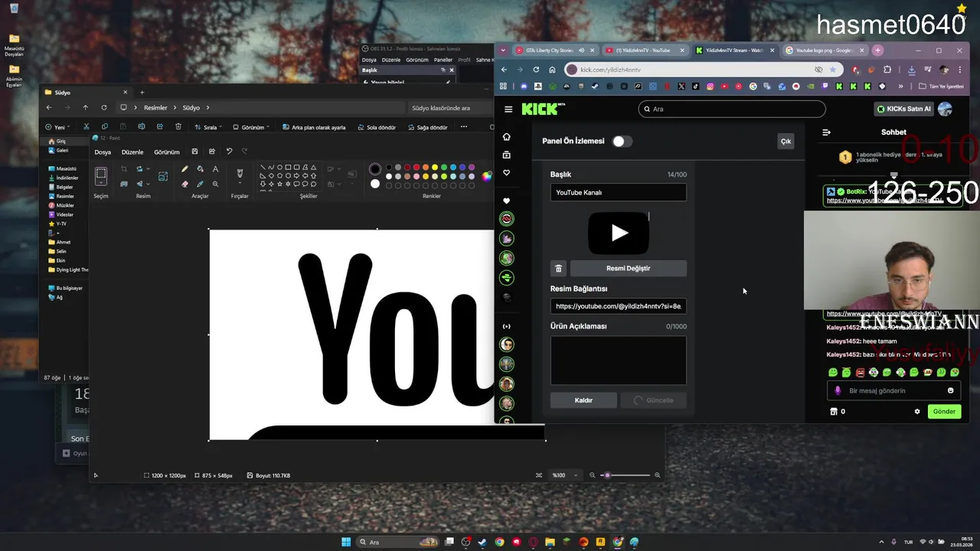980x551 pixels.
Task: Click the Chrome home button
Action: coord(552,70)
